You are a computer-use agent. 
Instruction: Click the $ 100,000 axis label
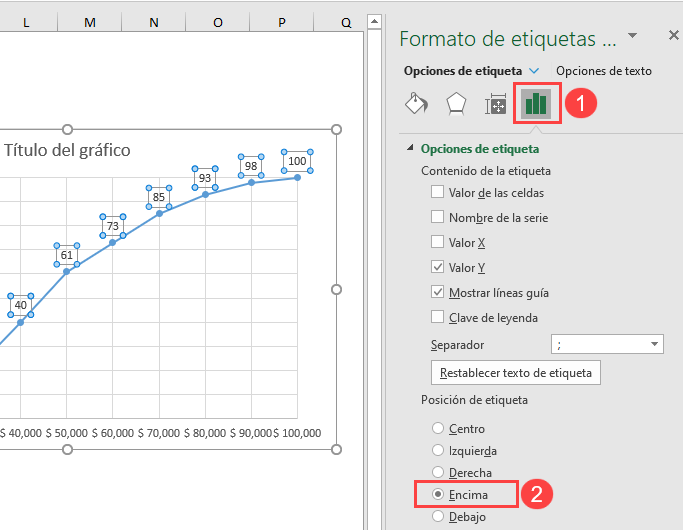tap(297, 433)
